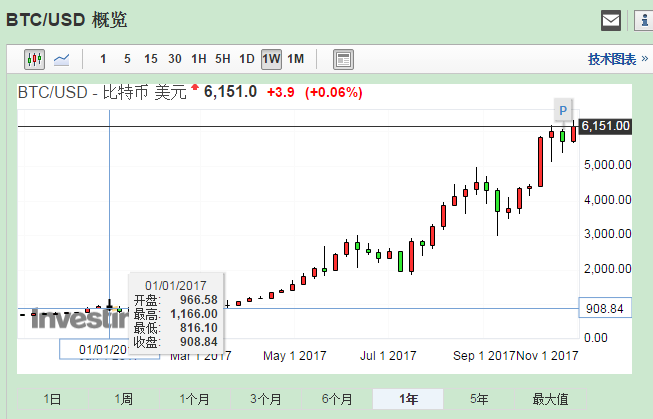Image resolution: width=653 pixels, height=419 pixels.
Task: Switch to candlestick chart type
Action: [x=34, y=59]
